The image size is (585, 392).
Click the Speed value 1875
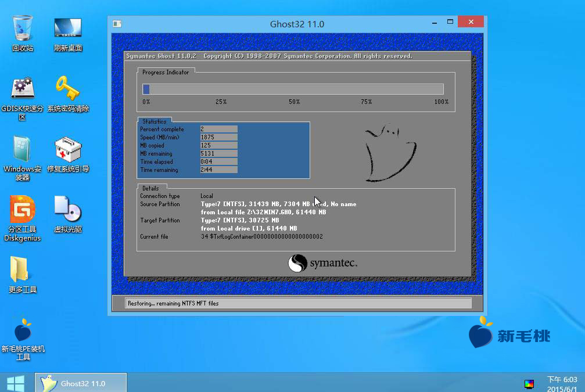[x=218, y=137]
